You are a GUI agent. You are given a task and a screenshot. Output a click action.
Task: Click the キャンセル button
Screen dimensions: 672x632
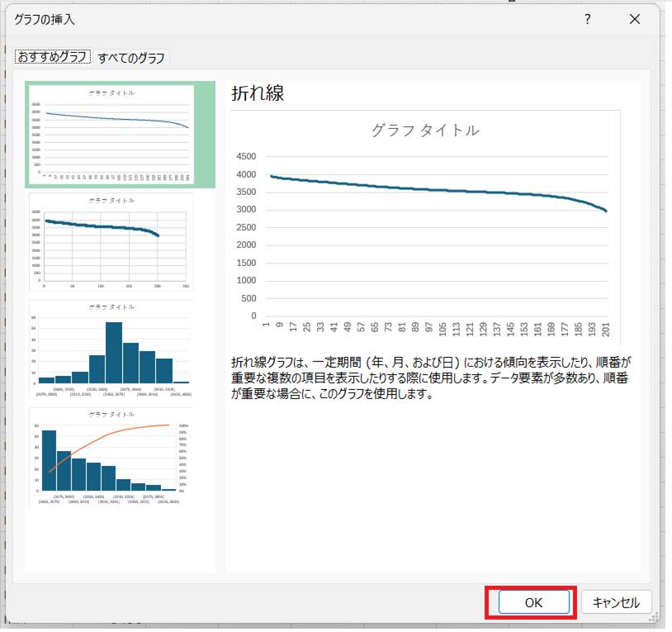(616, 602)
